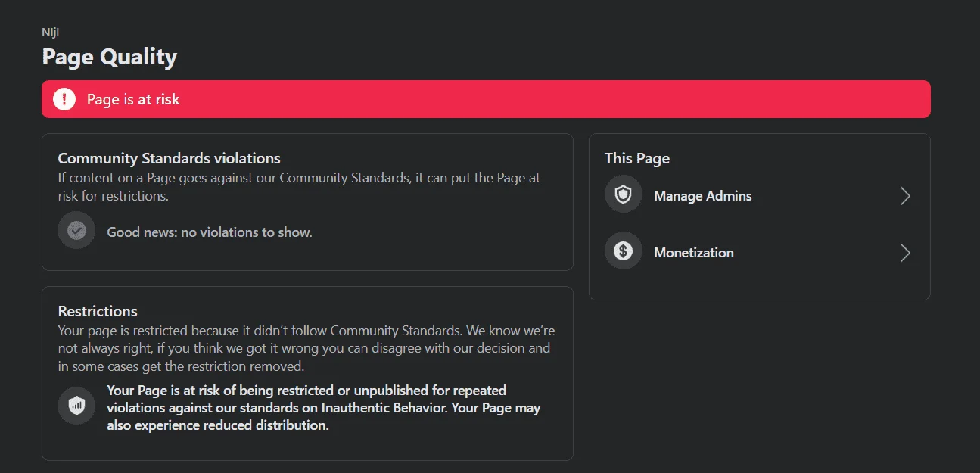Click the dollar icon next to Monetization
This screenshot has height=473, width=980.
pos(623,251)
